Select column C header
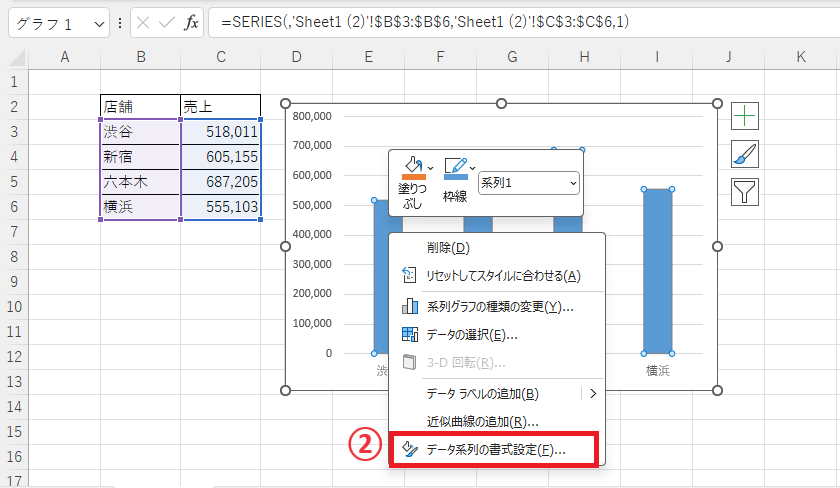Image resolution: width=840 pixels, height=488 pixels. point(221,57)
